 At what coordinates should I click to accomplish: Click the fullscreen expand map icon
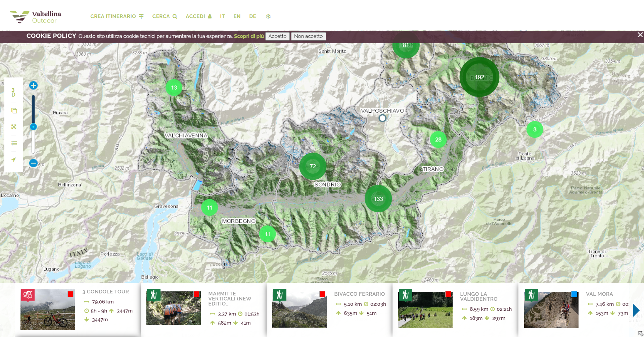click(x=14, y=127)
